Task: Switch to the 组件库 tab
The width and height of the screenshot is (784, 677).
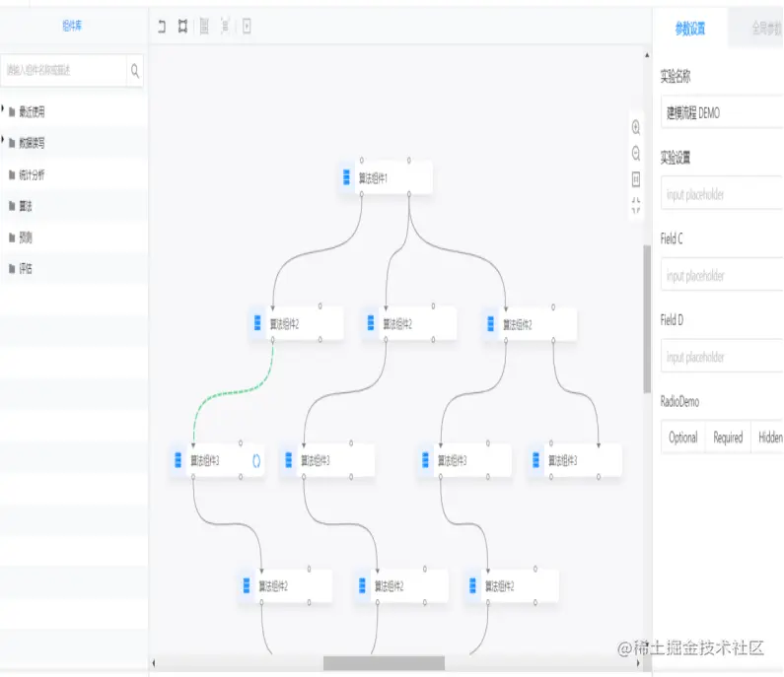Action: (72, 26)
